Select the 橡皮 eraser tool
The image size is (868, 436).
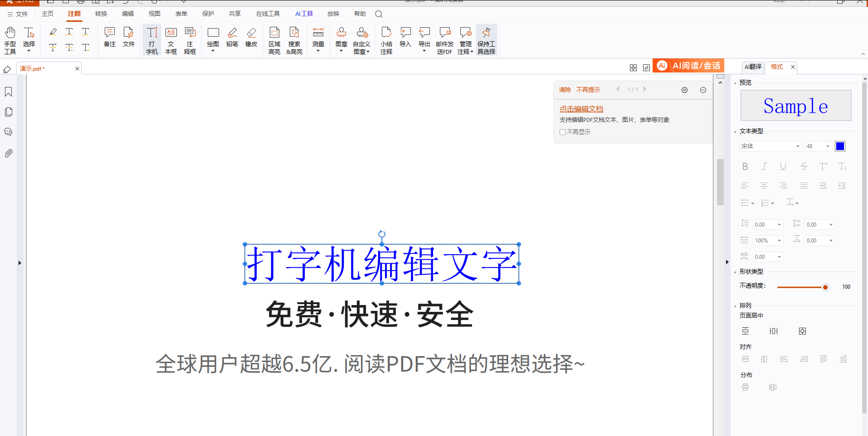[251, 37]
